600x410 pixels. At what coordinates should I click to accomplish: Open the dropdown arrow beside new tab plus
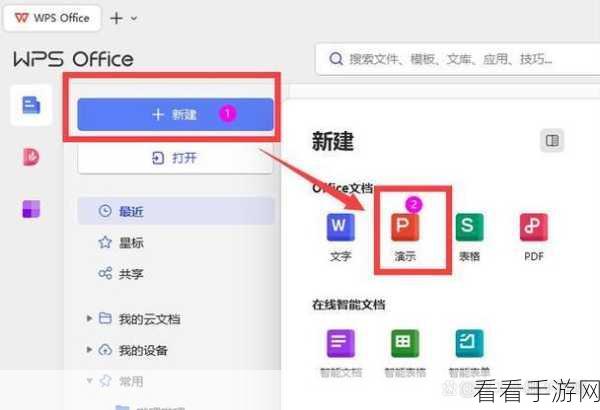pyautogui.click(x=134, y=18)
